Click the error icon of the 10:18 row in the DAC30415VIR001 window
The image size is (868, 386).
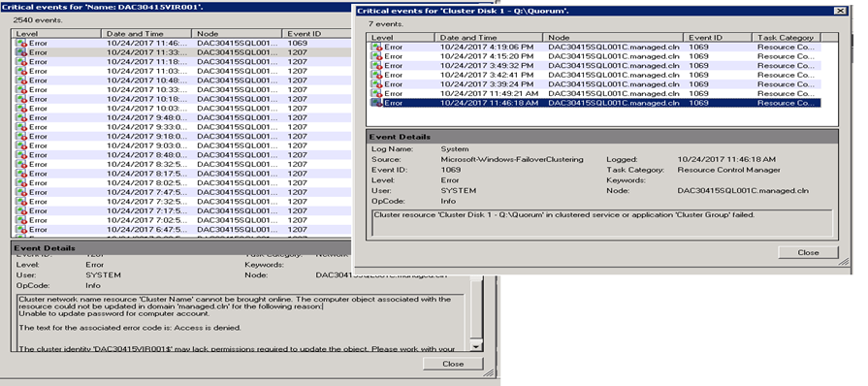coord(21,99)
